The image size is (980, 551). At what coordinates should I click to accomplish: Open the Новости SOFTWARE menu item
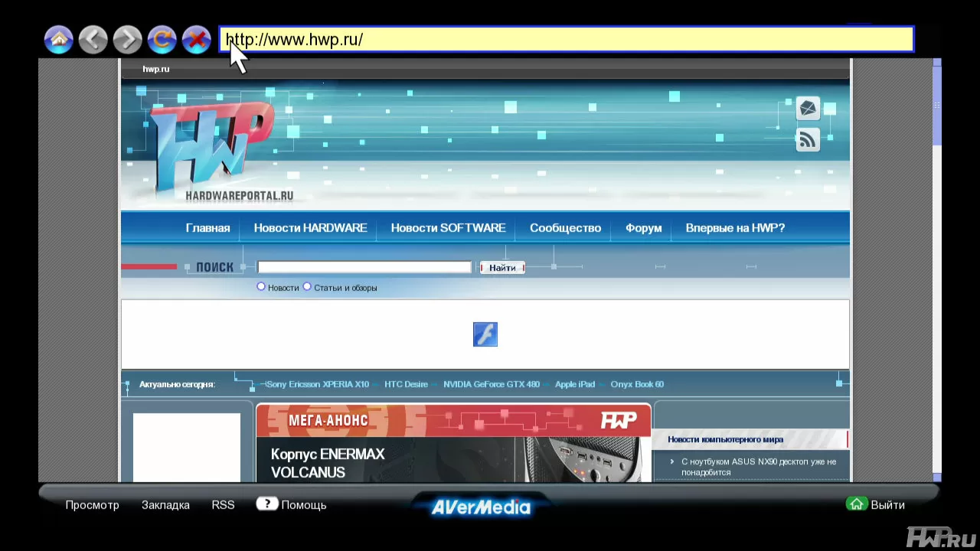click(x=448, y=228)
